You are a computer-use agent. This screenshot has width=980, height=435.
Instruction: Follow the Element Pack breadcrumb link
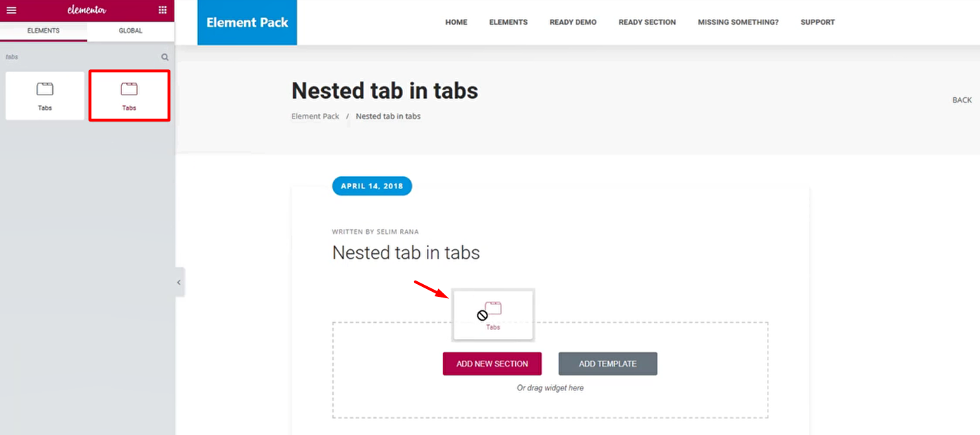pos(315,116)
